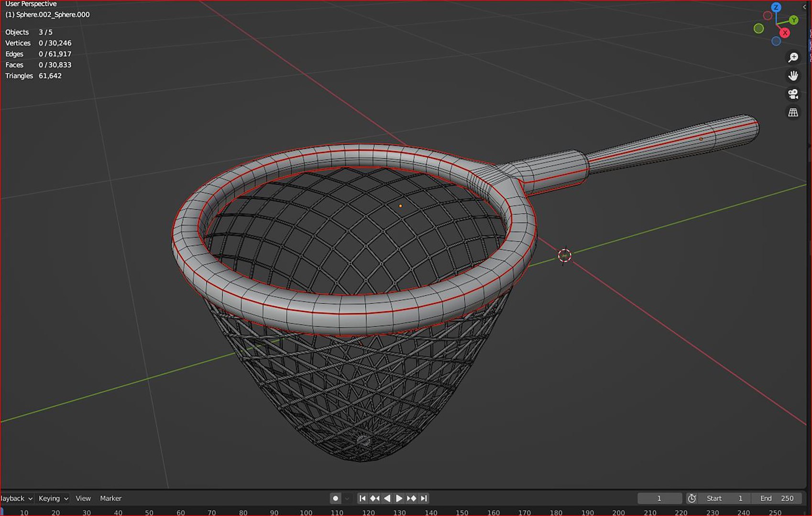
Task: Click the current frame number field
Action: point(659,498)
